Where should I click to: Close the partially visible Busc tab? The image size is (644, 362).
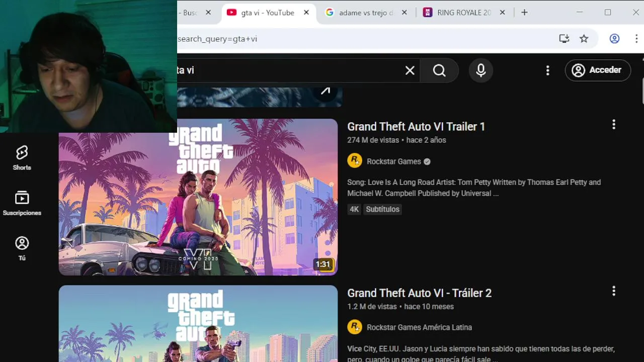(x=208, y=13)
